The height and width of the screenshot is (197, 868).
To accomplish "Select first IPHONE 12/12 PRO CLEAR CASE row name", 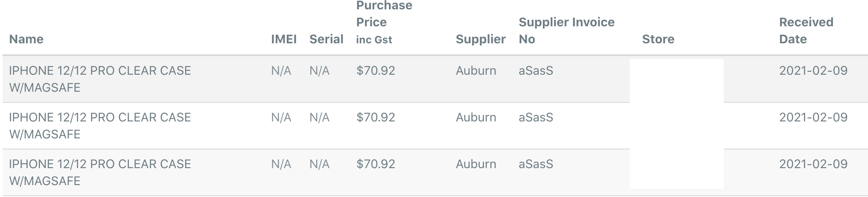I will [x=100, y=79].
